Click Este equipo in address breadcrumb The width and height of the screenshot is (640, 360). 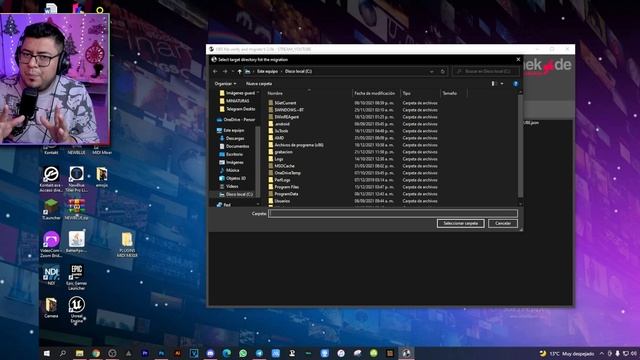click(x=267, y=71)
